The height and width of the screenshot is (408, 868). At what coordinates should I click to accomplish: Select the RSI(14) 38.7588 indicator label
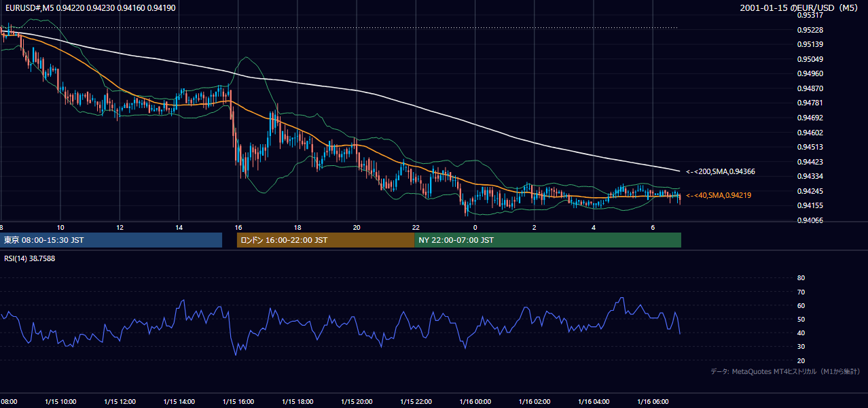(x=30, y=258)
